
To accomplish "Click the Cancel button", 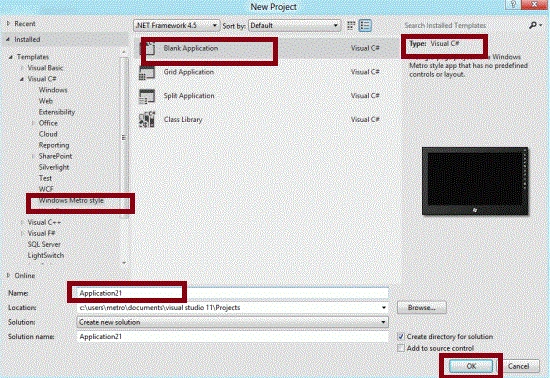I will 518,366.
